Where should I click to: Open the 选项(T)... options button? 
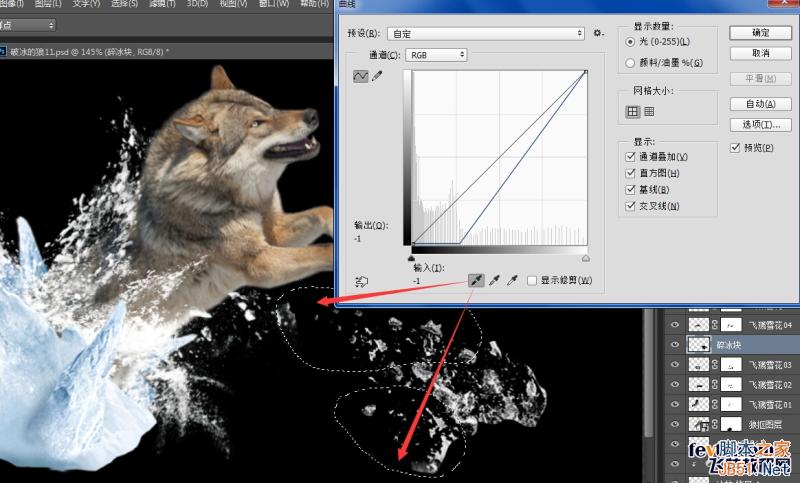coord(760,124)
